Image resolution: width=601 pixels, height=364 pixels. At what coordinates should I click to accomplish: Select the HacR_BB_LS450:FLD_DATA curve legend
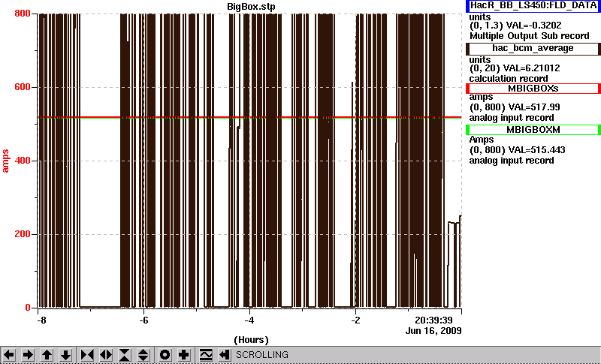[533, 6]
